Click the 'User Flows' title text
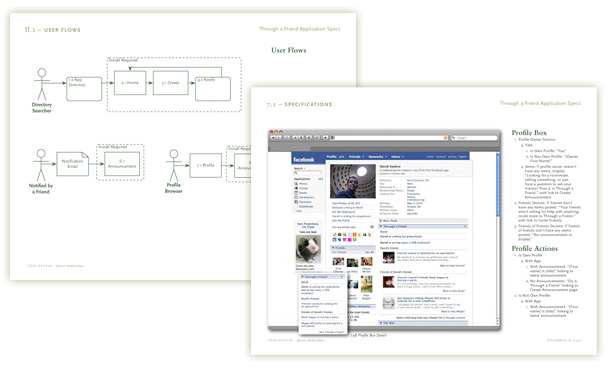 click(289, 50)
